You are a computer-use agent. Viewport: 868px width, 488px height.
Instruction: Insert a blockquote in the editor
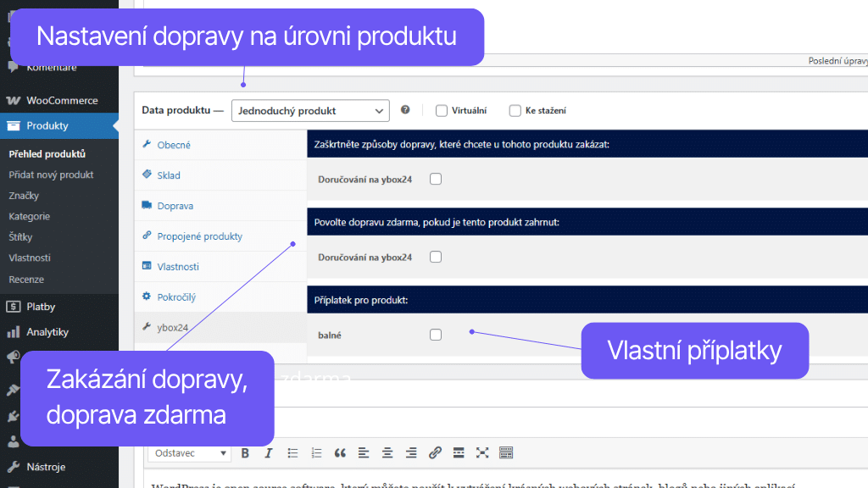tap(342, 452)
